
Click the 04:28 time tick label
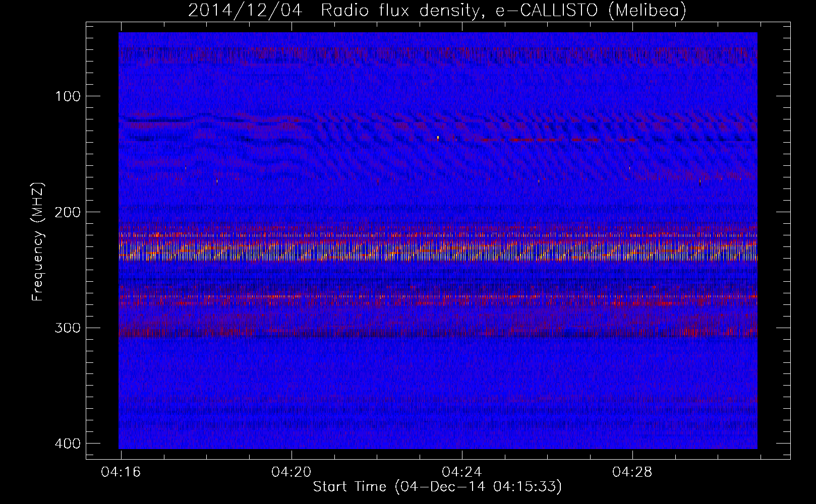tap(632, 472)
